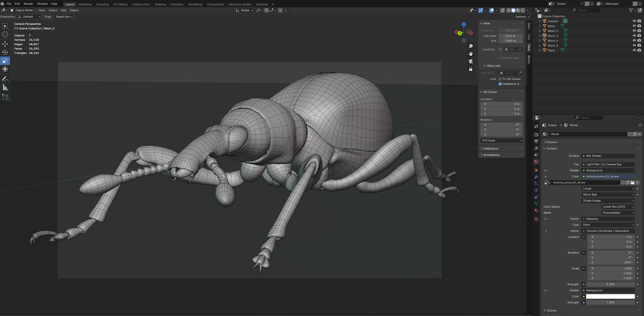Open the Render menu
The width and height of the screenshot is (644, 316).
pos(28,4)
